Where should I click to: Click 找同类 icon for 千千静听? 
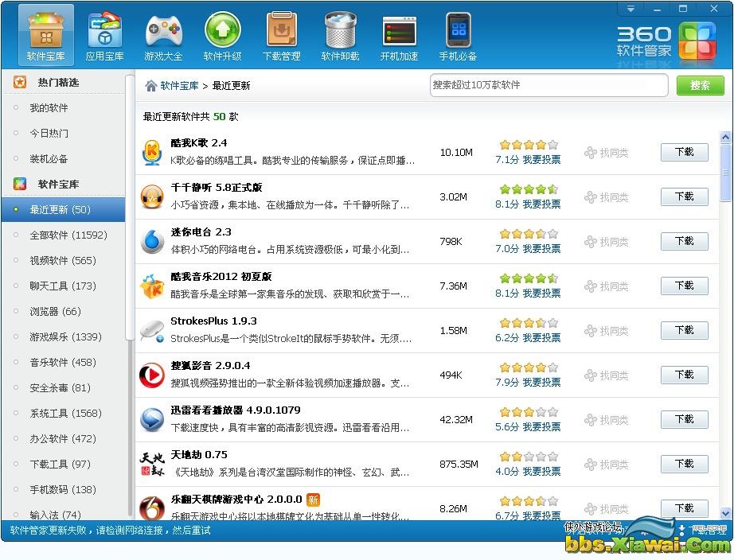[590, 197]
